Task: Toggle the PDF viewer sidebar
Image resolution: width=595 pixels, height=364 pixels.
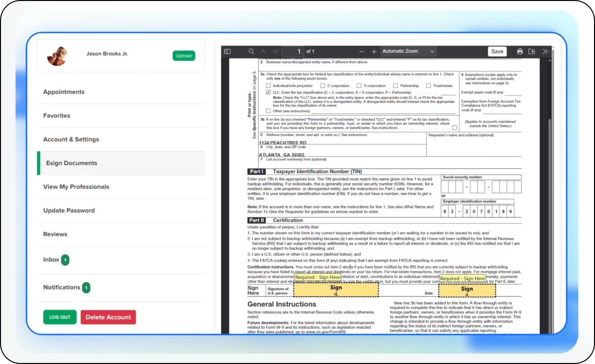Action: click(227, 51)
